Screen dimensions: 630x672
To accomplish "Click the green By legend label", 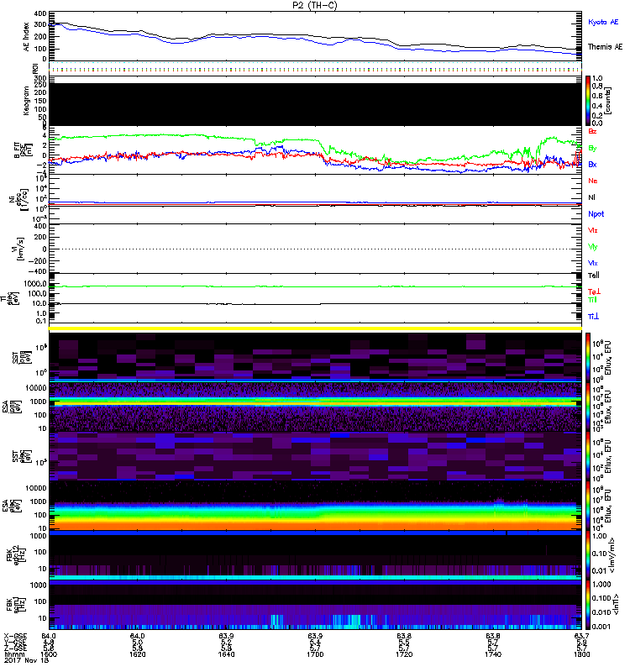I will [x=592, y=149].
